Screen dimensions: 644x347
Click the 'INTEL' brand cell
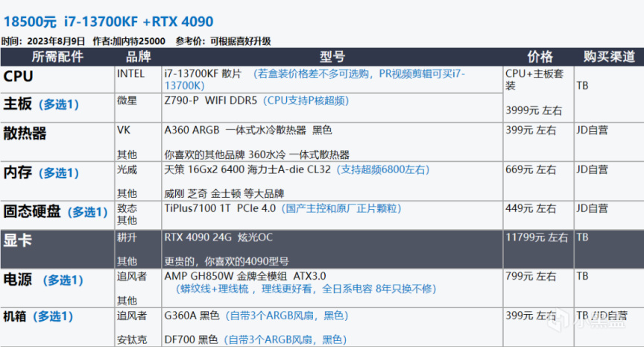pos(130,74)
